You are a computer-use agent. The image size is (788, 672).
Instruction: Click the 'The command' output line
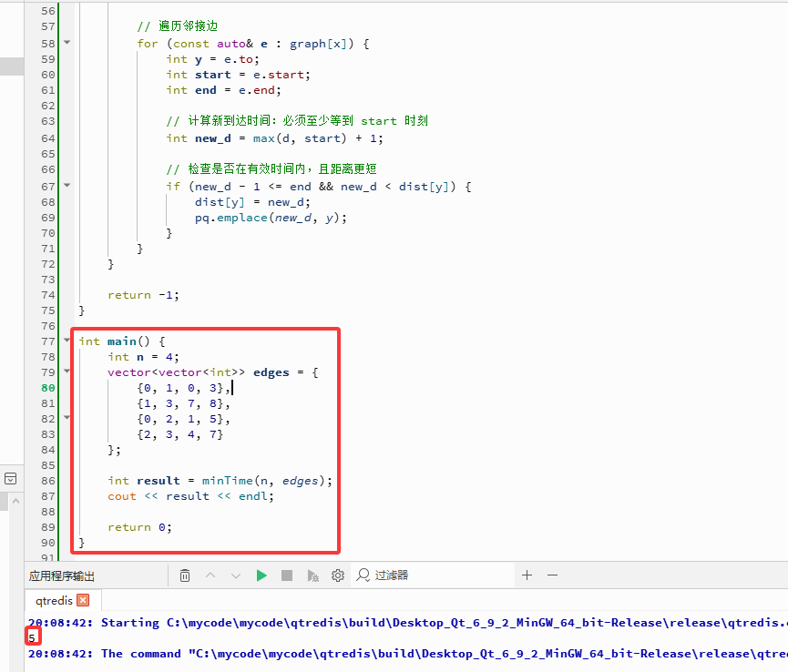click(x=407, y=654)
